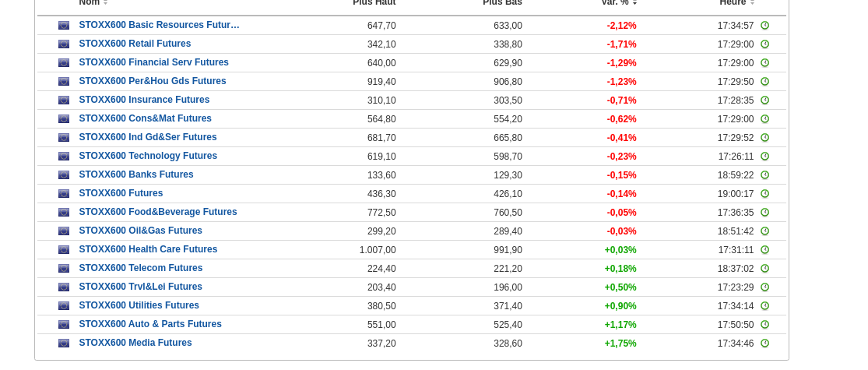Open the STOXX600 Trvl&Lei Futures link

point(140,287)
